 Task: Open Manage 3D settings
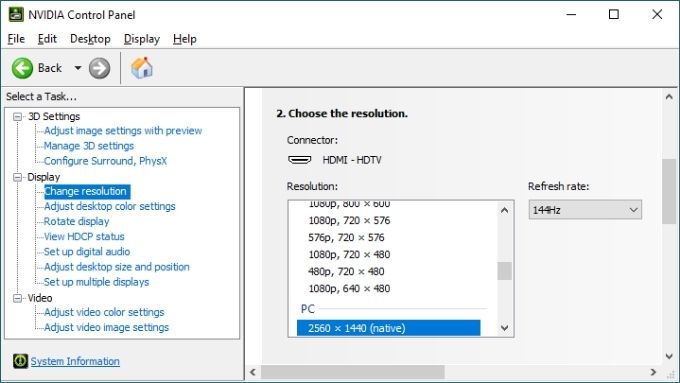point(89,146)
